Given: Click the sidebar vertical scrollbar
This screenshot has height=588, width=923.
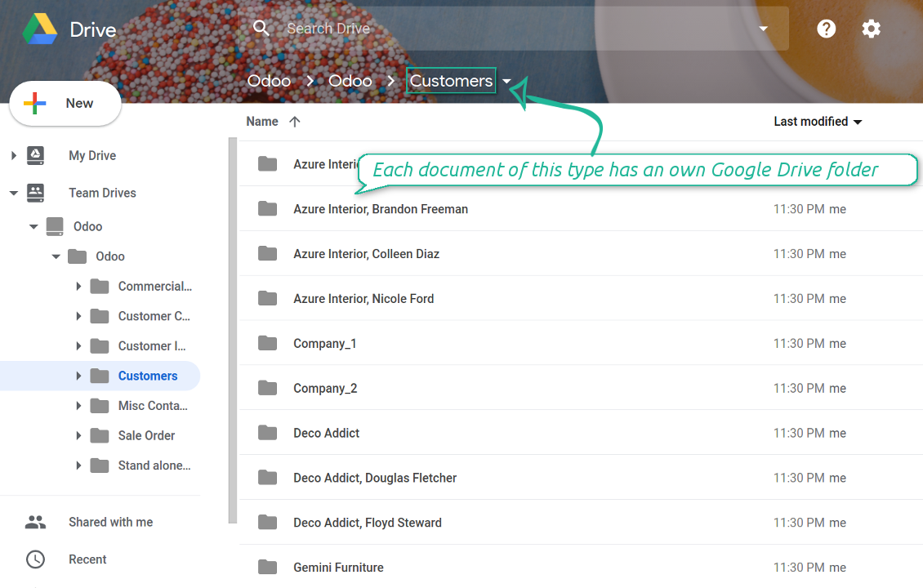Looking at the screenshot, I should click(x=233, y=330).
